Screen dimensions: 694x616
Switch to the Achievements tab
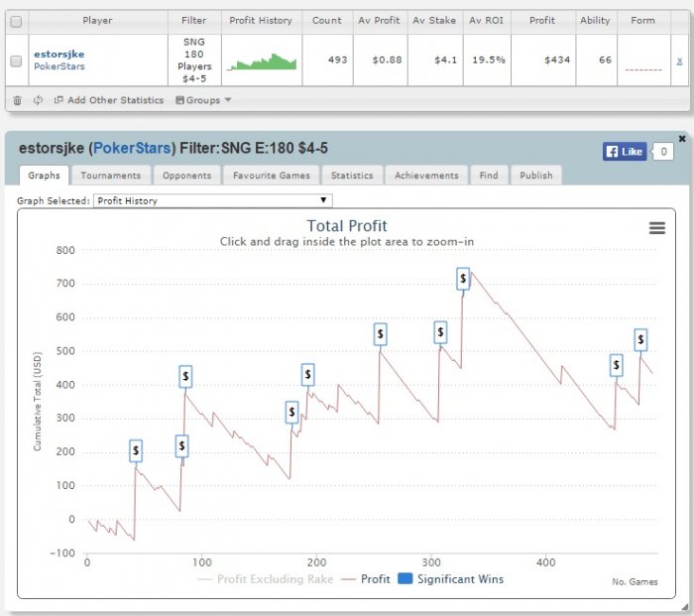[426, 176]
